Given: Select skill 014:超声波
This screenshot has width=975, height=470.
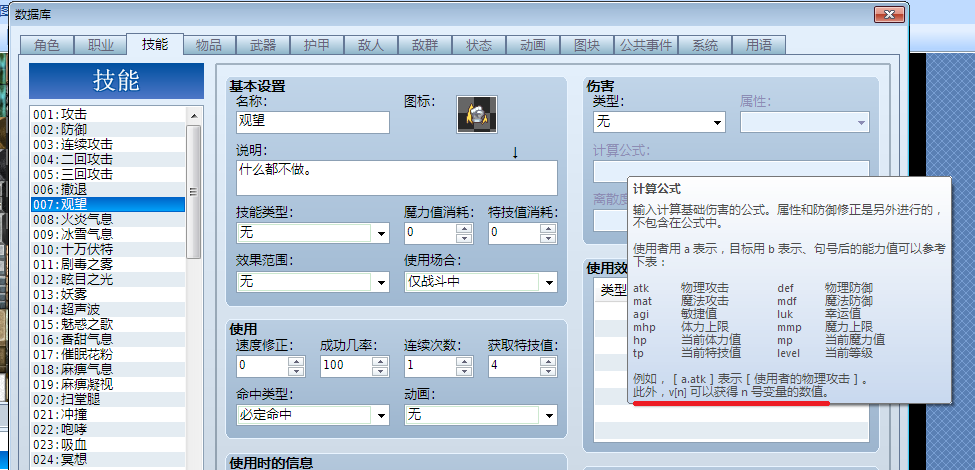Looking at the screenshot, I should (x=108, y=310).
